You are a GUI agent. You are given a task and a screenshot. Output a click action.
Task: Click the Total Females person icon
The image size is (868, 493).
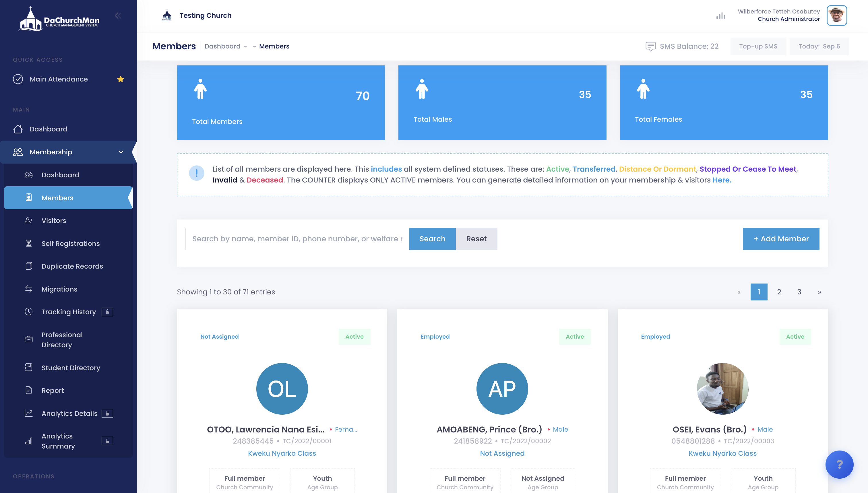[x=643, y=89]
